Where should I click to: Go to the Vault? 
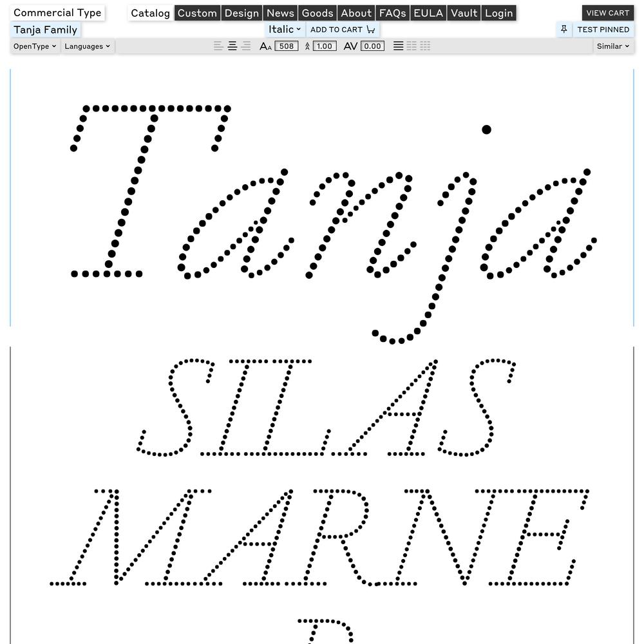[464, 13]
